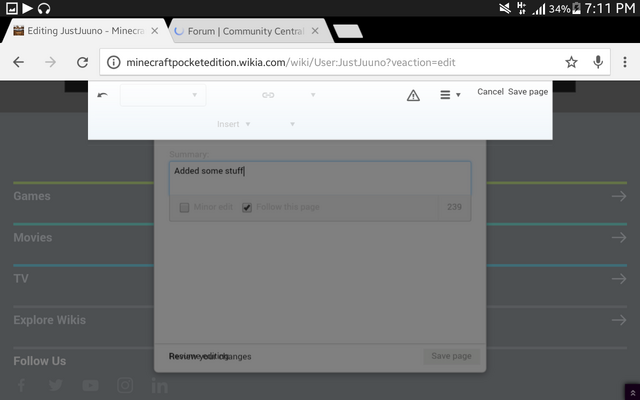Tap the headphones icon in status bar
Image resolution: width=640 pixels, height=400 pixels.
click(44, 8)
